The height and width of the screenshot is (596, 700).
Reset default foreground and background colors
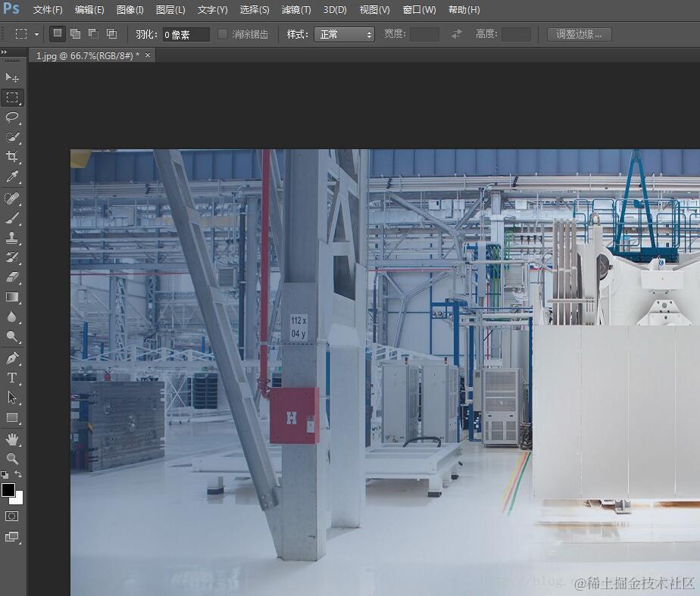pyautogui.click(x=5, y=474)
